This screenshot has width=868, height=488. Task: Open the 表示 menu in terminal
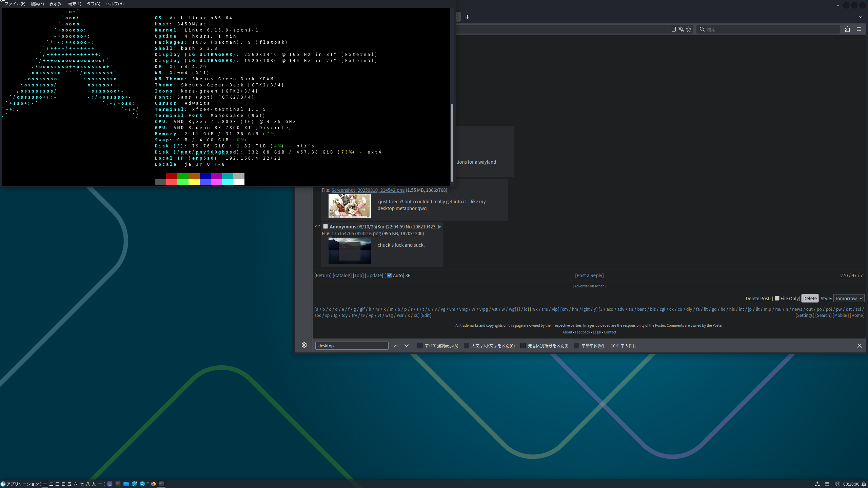pos(56,4)
